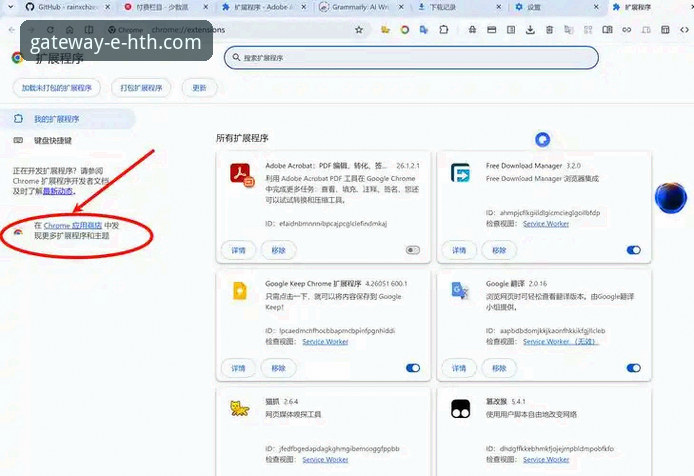The image size is (694, 476).
Task: Click 移除 for Google Keep extension
Action: click(278, 368)
